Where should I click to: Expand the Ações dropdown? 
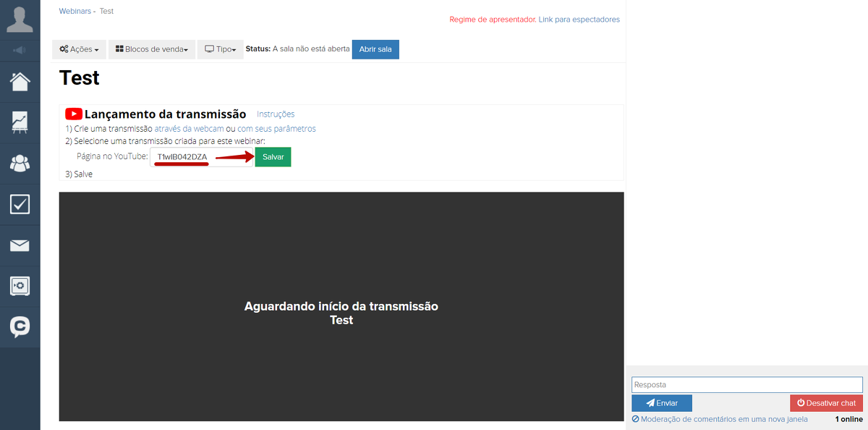click(x=79, y=49)
